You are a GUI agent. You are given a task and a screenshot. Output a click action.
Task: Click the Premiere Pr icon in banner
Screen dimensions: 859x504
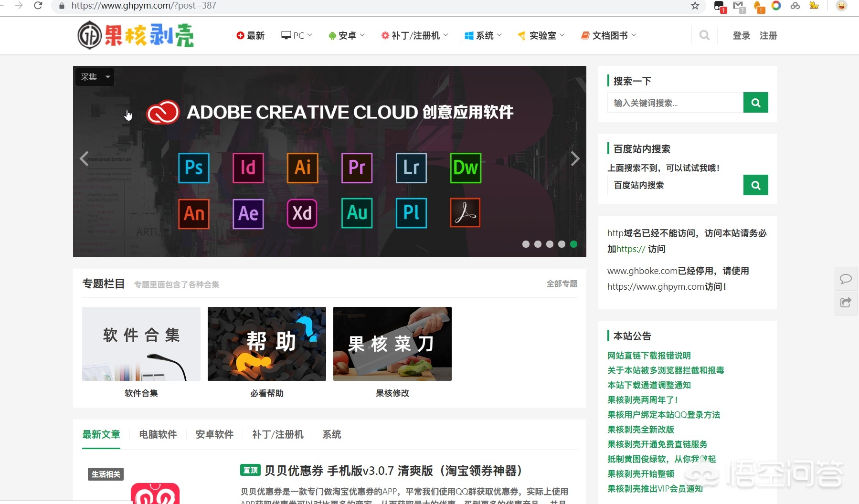(x=357, y=168)
